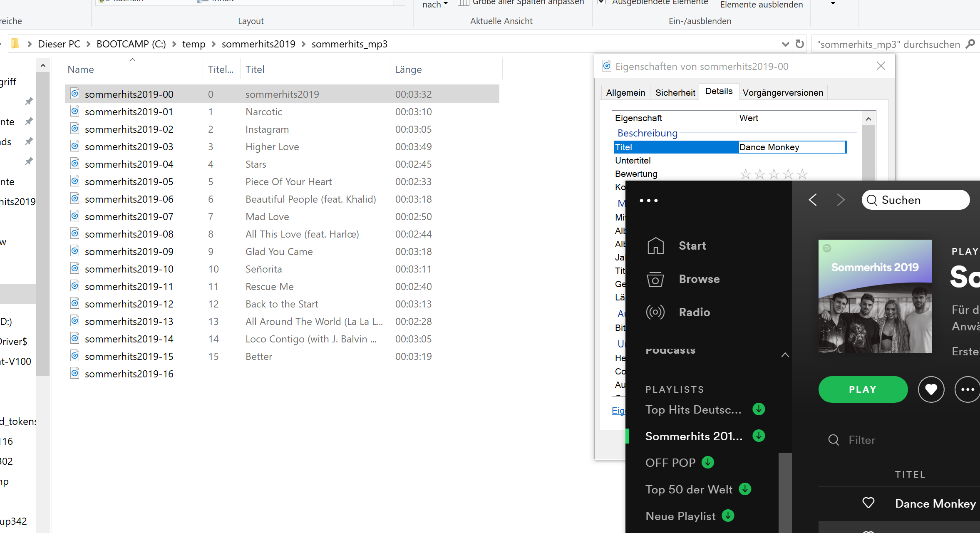980x533 pixels.
Task: Click Elemente ausblenden in ribbon
Action: pyautogui.click(x=762, y=4)
